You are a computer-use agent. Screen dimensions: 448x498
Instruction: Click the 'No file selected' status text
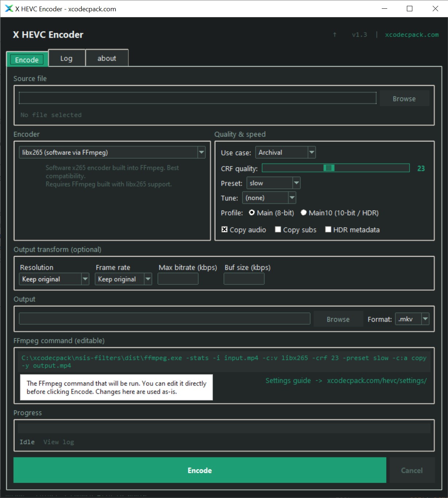(51, 115)
